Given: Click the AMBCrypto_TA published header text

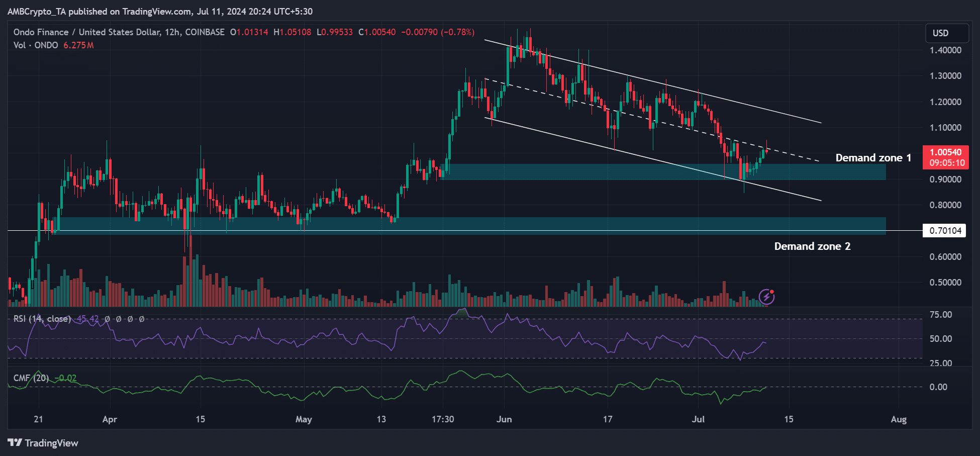Looking at the screenshot, I should (x=160, y=12).
